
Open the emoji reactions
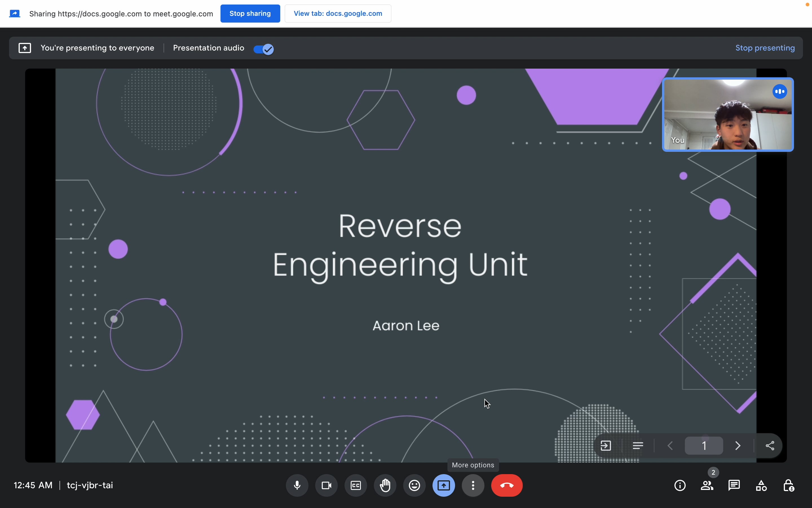pos(414,485)
